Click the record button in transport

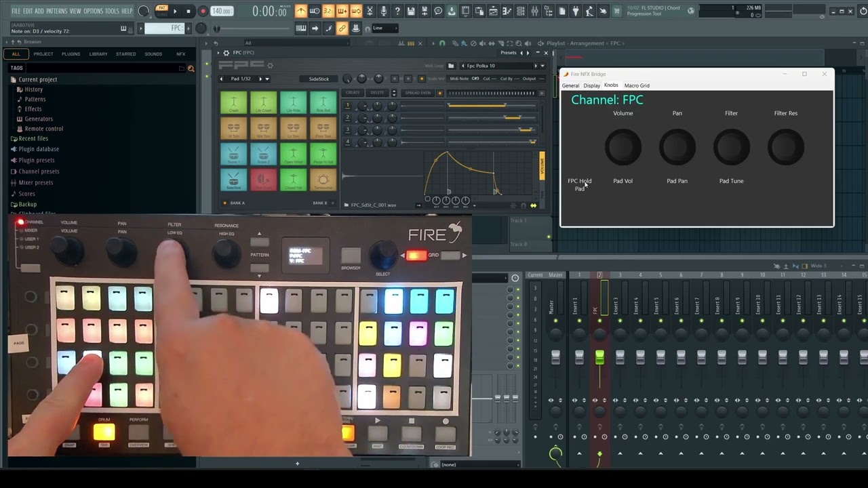pyautogui.click(x=202, y=11)
